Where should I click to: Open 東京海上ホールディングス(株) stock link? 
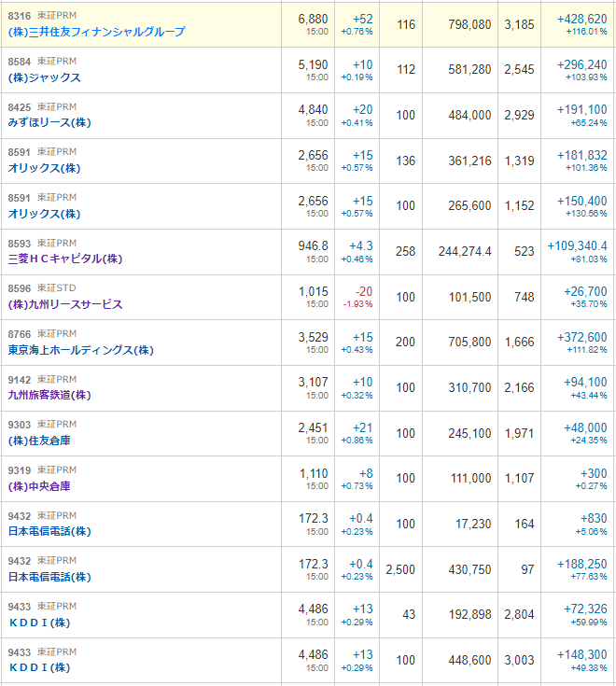[81, 350]
